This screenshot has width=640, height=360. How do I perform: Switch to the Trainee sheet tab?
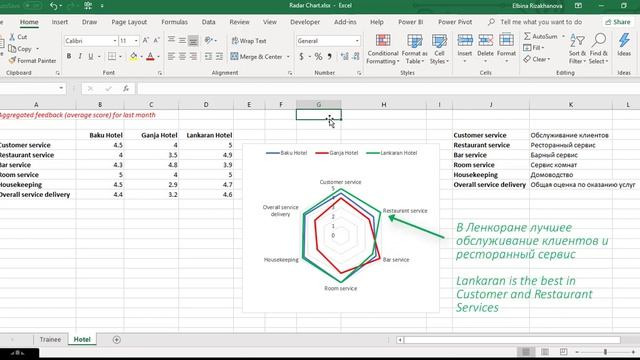[x=50, y=340]
